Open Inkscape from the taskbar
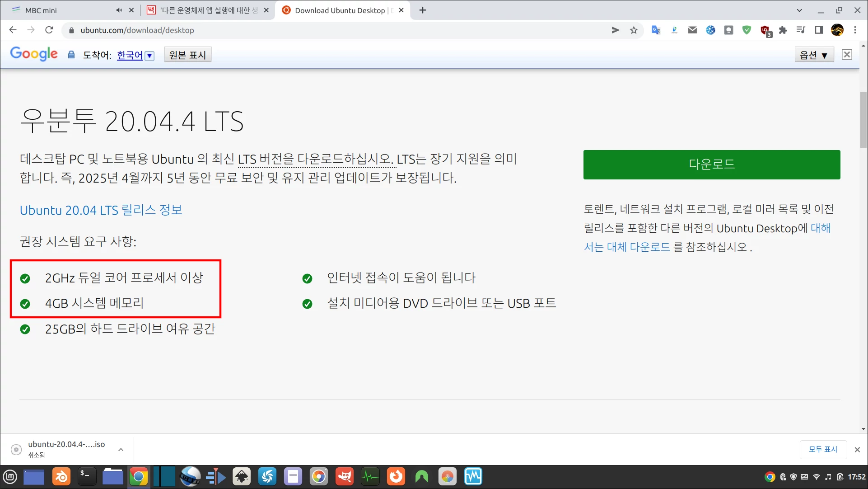The image size is (868, 489). pos(242,477)
